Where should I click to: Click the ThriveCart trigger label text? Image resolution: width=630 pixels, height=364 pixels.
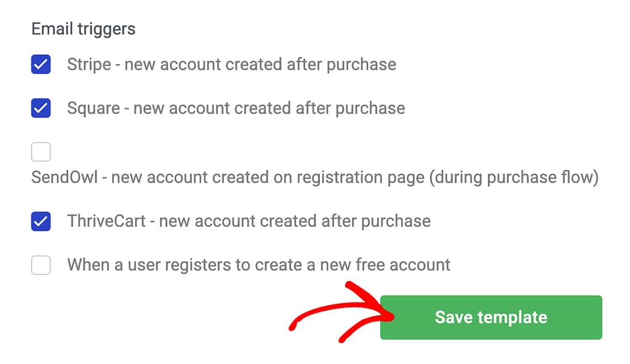tap(249, 221)
